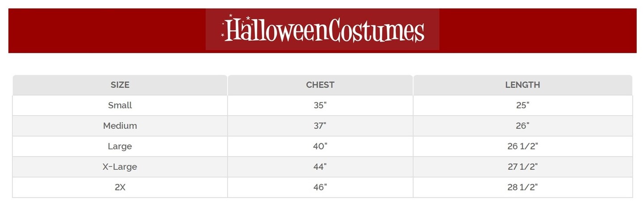Pick the 2X size row label

tap(120, 188)
